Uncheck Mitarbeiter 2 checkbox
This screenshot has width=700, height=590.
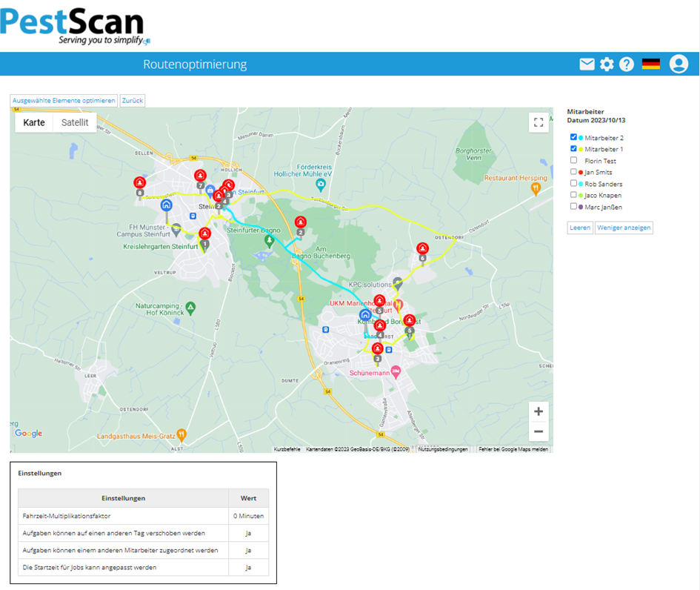click(x=573, y=137)
